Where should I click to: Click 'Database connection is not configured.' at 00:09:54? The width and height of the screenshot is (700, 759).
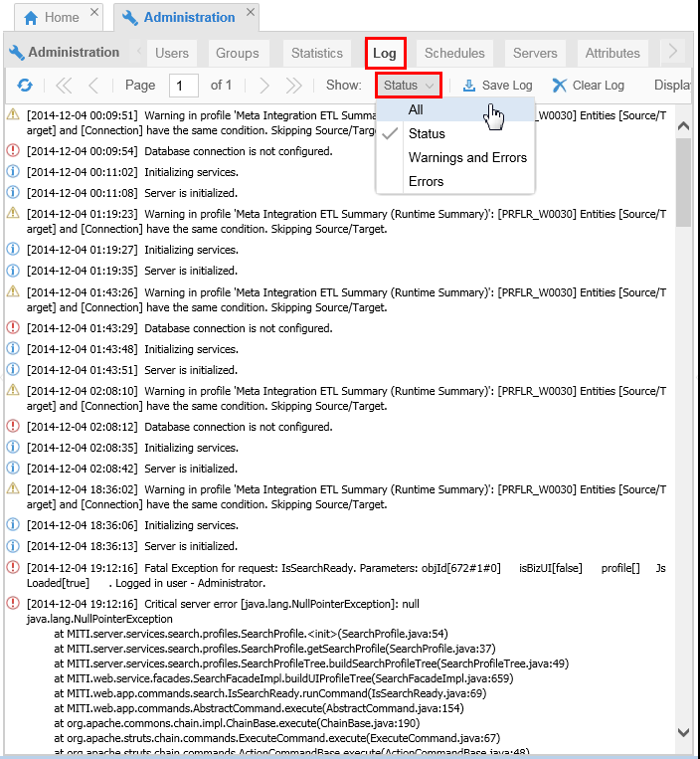[239, 151]
